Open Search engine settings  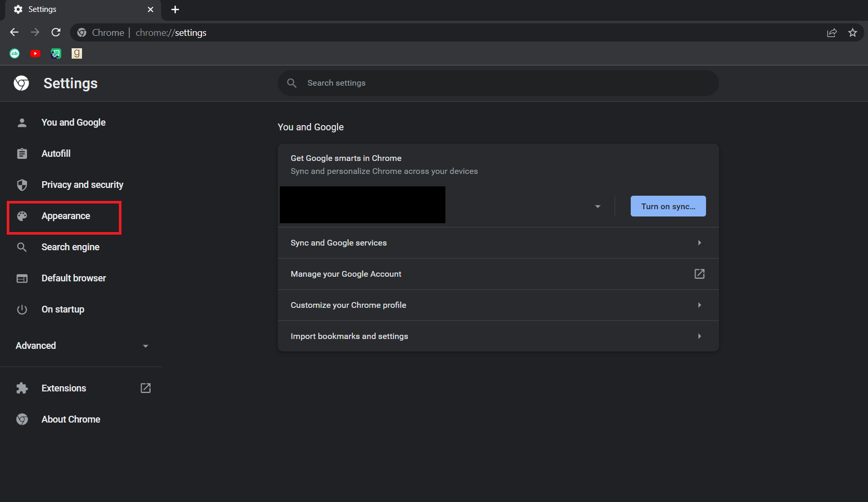coord(70,247)
